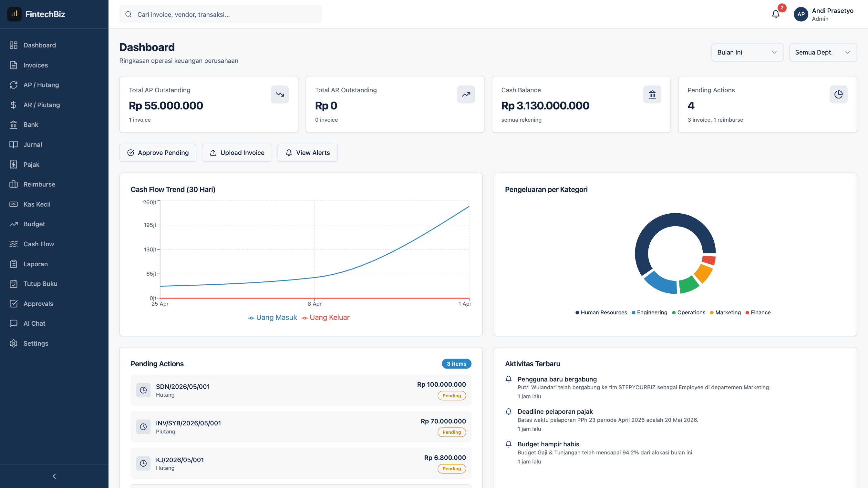Click the Finance legend entry
868x488 pixels.
pyautogui.click(x=758, y=312)
